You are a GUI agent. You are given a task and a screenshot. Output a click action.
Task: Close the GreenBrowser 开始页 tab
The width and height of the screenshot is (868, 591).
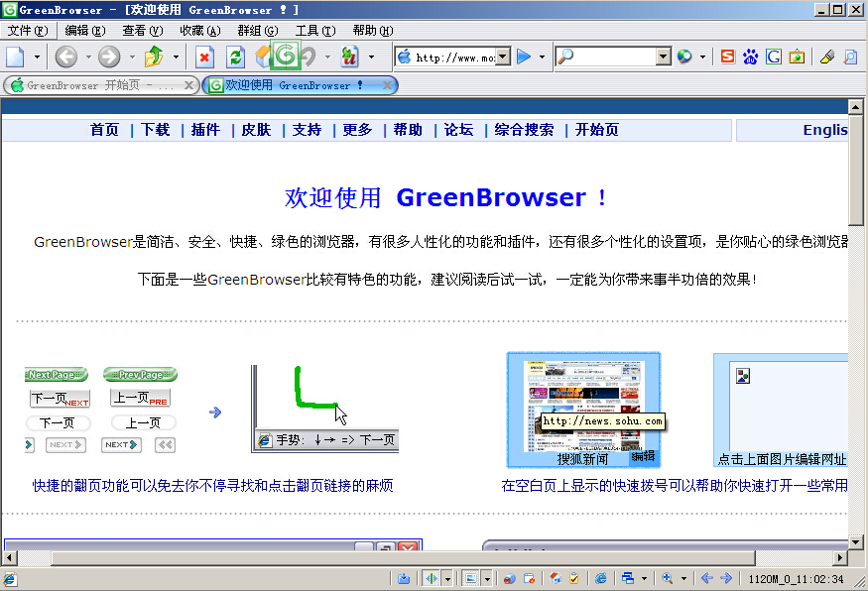[188, 85]
